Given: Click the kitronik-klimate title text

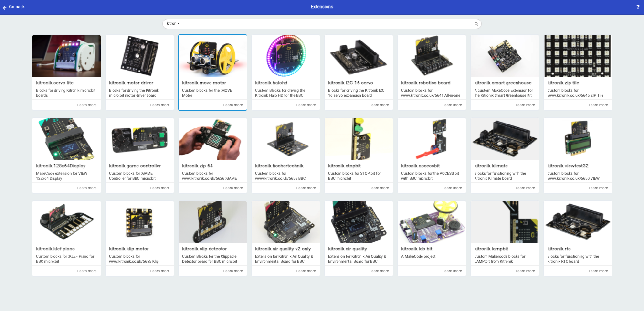Looking at the screenshot, I should click(491, 166).
